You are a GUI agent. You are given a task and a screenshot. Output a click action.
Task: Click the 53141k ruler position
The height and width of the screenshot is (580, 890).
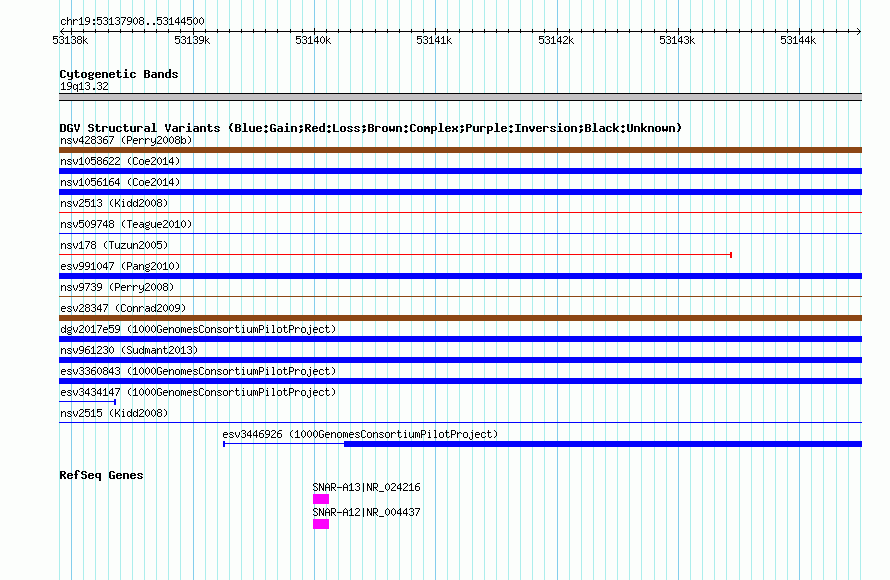click(x=434, y=40)
